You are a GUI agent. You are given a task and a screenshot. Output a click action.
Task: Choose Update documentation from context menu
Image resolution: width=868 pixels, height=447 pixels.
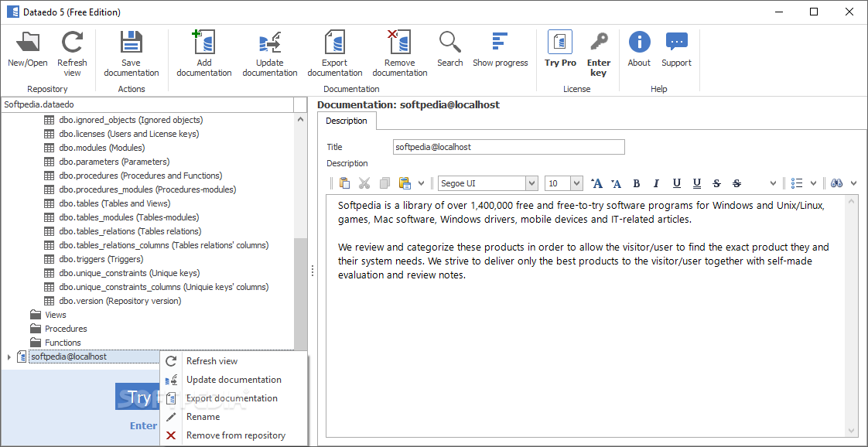pyautogui.click(x=234, y=380)
